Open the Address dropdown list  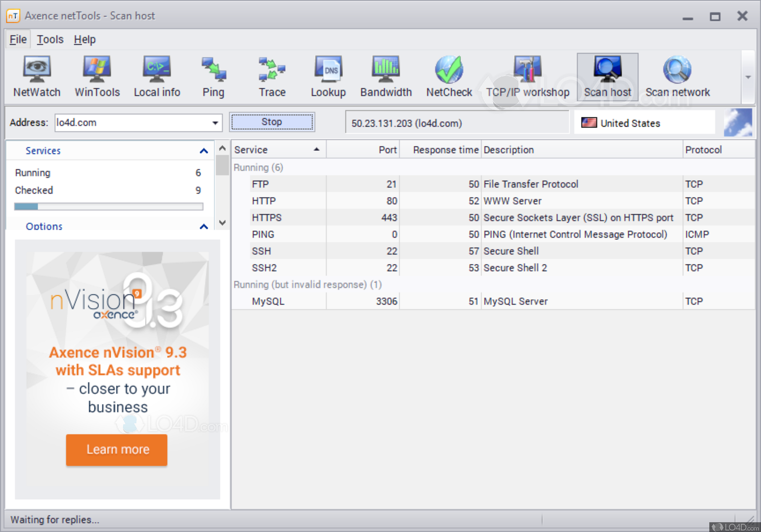coord(215,123)
